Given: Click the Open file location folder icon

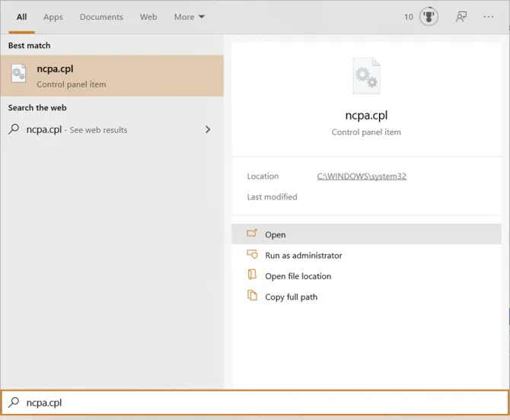Looking at the screenshot, I should pyautogui.click(x=252, y=275).
